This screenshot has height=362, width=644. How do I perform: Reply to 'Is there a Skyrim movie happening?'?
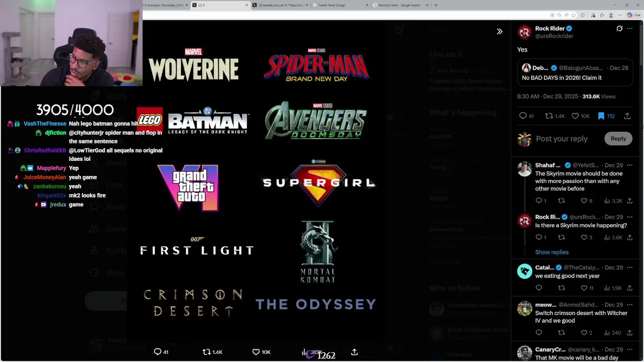point(541,237)
